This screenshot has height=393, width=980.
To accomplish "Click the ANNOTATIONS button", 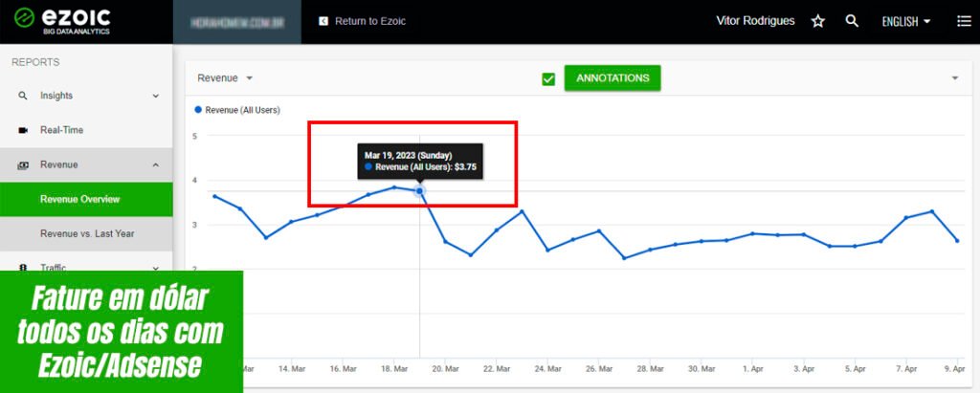I will click(612, 77).
